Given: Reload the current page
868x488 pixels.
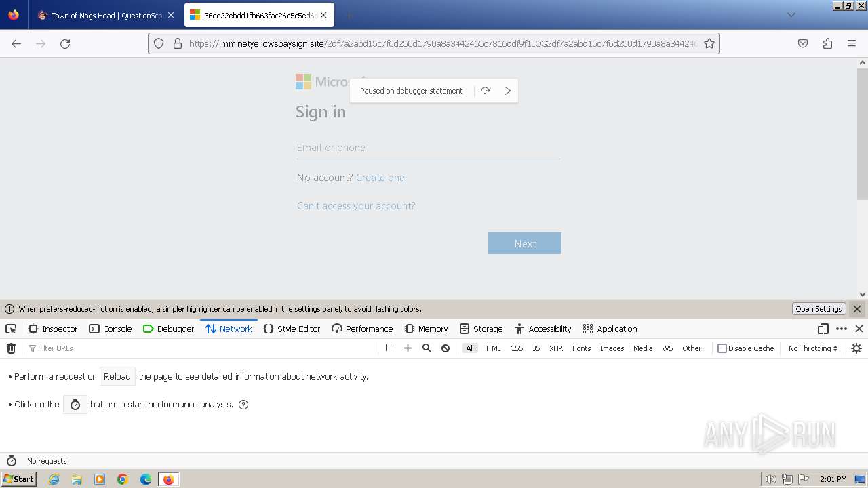Looking at the screenshot, I should pyautogui.click(x=65, y=43).
